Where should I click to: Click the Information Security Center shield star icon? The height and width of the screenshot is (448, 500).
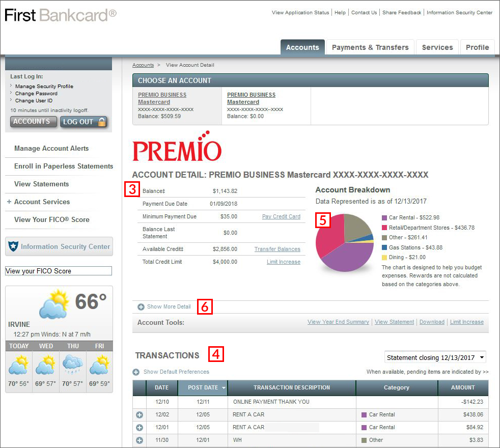click(x=13, y=246)
